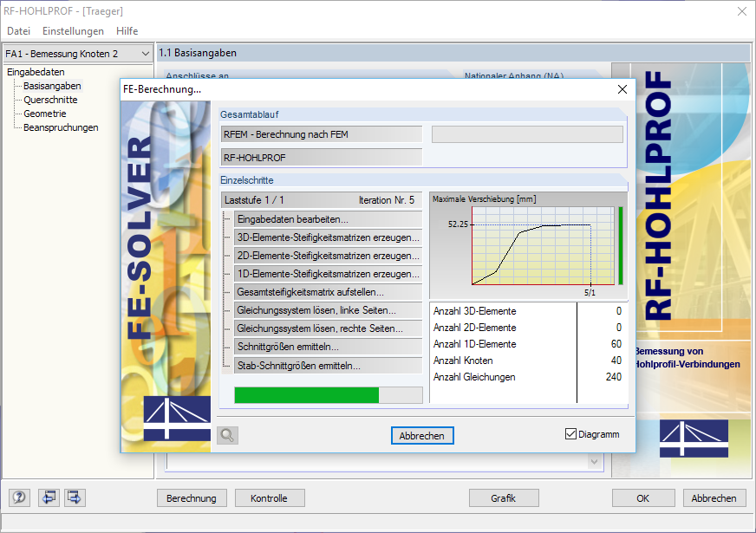
Task: Select Basisangaben in the tree
Action: click(x=52, y=86)
